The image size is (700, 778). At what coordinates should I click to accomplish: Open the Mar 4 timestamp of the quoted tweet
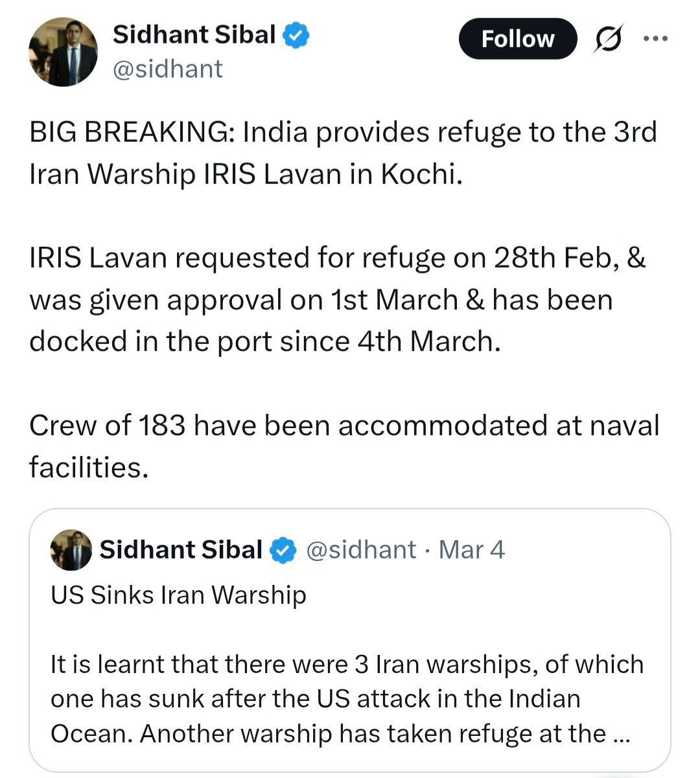click(x=471, y=550)
